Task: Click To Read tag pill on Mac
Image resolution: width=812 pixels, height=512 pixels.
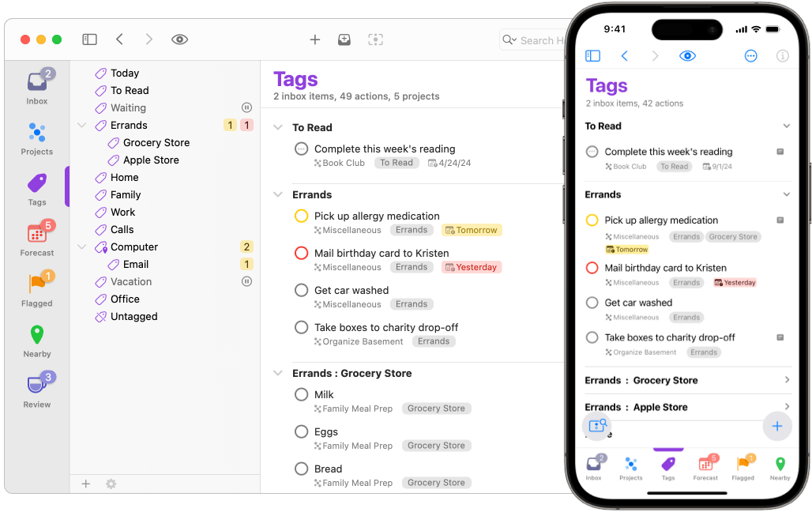Action: [x=397, y=163]
